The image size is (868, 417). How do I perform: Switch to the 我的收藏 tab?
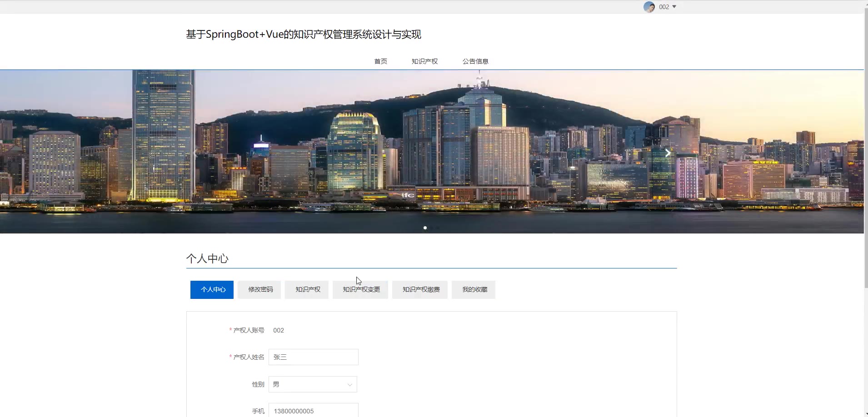pos(474,290)
